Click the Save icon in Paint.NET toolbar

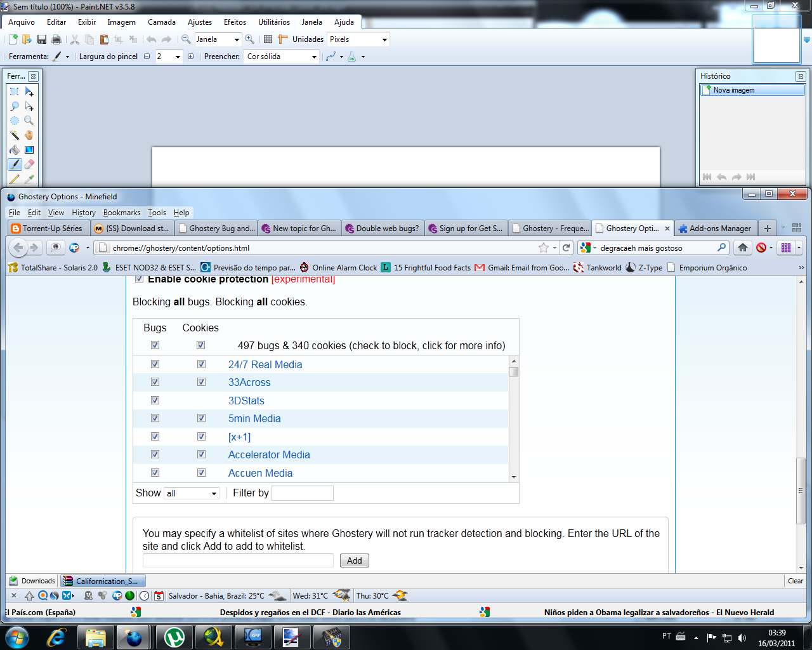click(x=42, y=39)
